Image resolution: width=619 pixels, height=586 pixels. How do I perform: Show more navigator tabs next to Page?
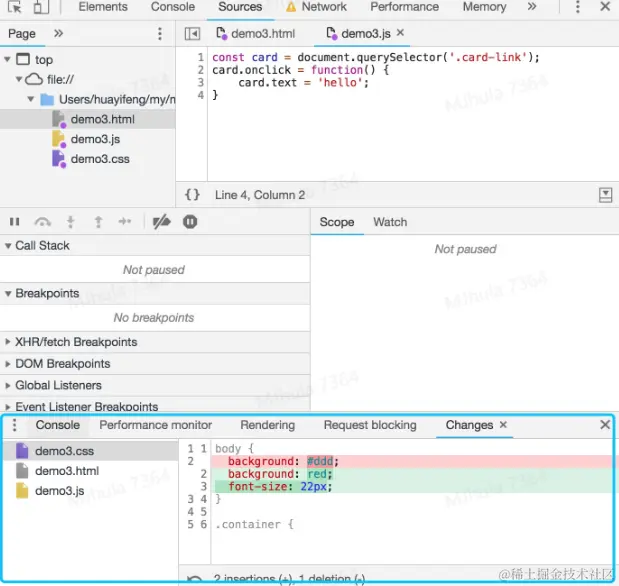pos(58,34)
